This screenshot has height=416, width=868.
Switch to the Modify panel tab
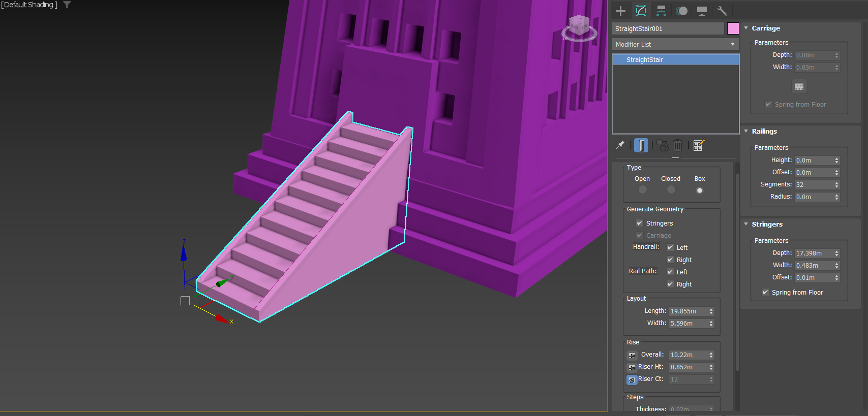[x=641, y=11]
